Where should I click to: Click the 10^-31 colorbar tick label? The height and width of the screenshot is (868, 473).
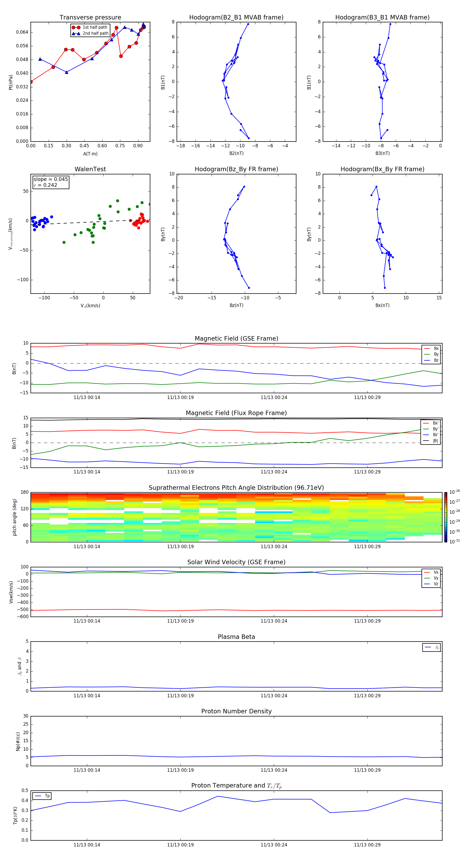(x=455, y=542)
